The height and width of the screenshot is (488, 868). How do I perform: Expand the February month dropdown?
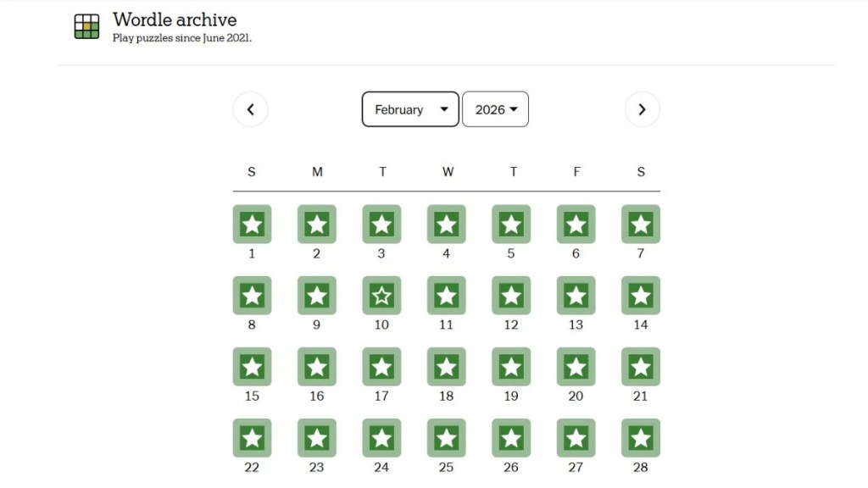410,109
